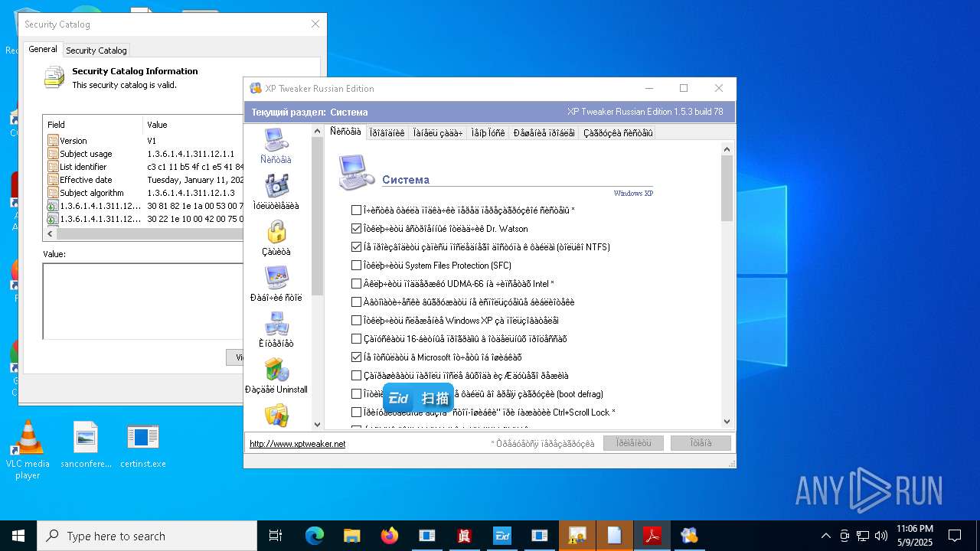Enable the boot defrag checkbox

click(356, 394)
